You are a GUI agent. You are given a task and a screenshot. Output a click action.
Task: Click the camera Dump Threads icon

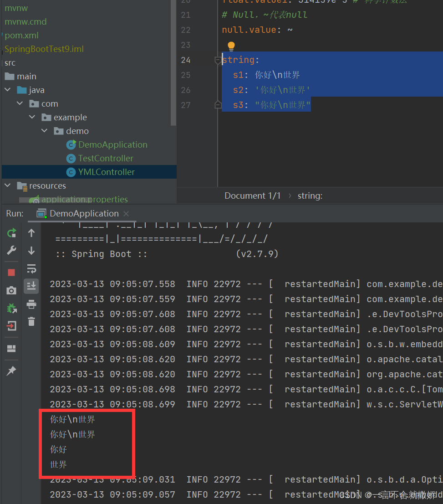click(11, 290)
